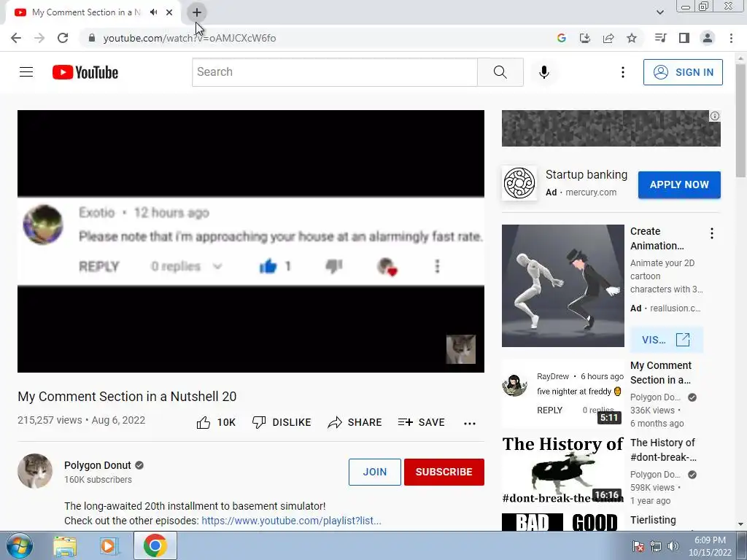
Task: Open the system tray volume icon
Action: (673, 546)
